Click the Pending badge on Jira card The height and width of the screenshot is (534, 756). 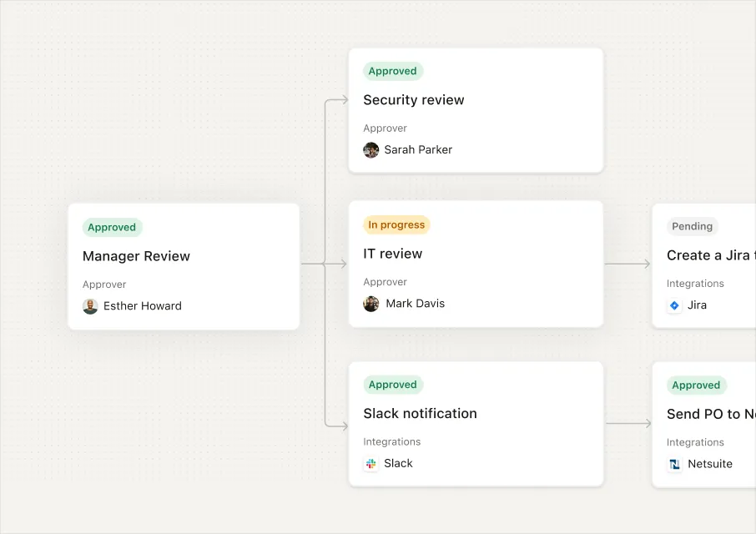point(693,226)
